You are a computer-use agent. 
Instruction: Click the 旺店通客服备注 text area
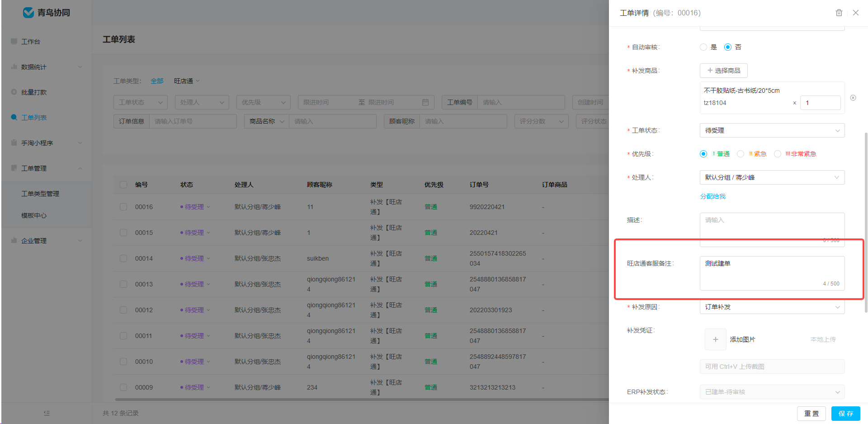pos(772,273)
